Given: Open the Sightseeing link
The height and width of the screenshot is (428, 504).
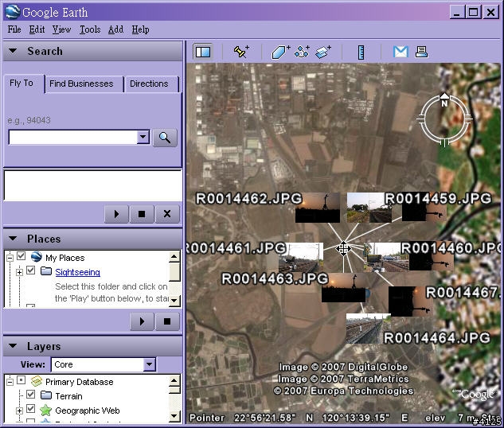Looking at the screenshot, I should [x=77, y=272].
